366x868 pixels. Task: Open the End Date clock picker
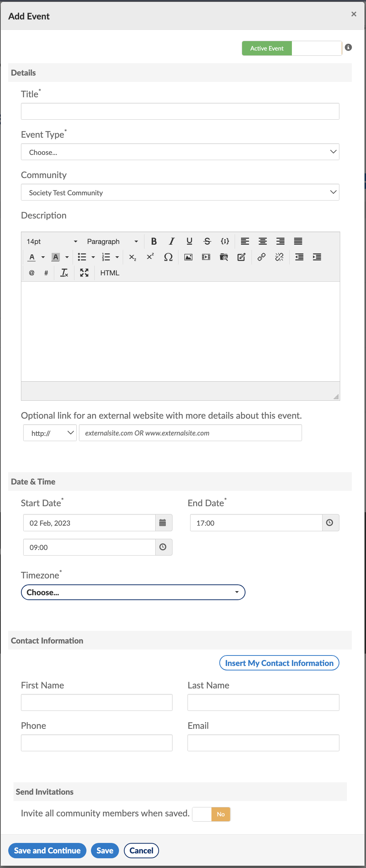[330, 523]
